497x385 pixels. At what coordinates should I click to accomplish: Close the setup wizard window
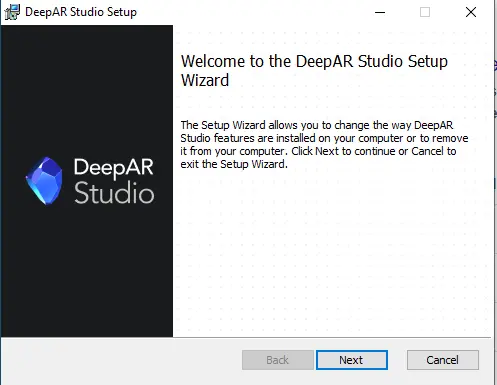point(471,12)
